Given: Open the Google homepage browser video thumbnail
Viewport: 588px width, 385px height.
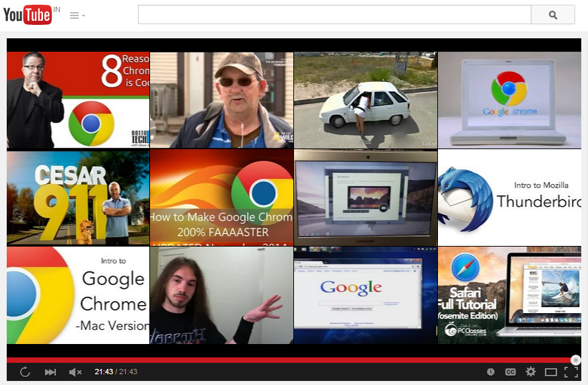Looking at the screenshot, I should point(365,295).
